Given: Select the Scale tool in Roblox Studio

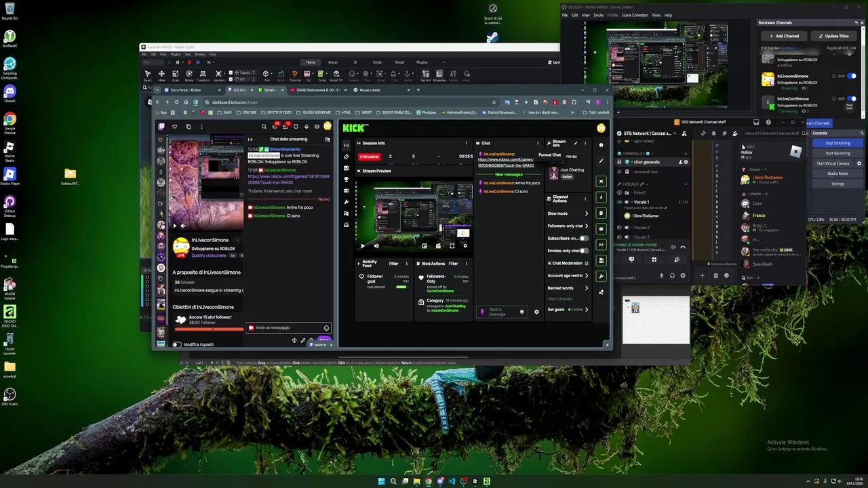Looking at the screenshot, I should coord(175,75).
